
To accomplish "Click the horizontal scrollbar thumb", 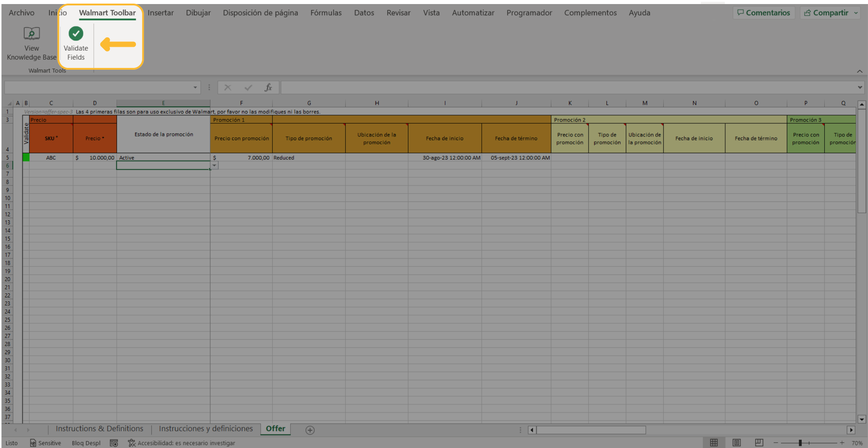I will (x=591, y=430).
